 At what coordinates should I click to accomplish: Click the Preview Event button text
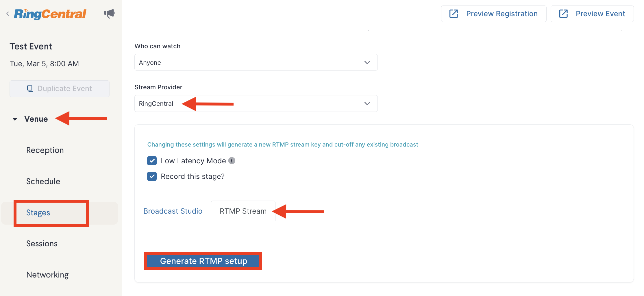tap(600, 14)
